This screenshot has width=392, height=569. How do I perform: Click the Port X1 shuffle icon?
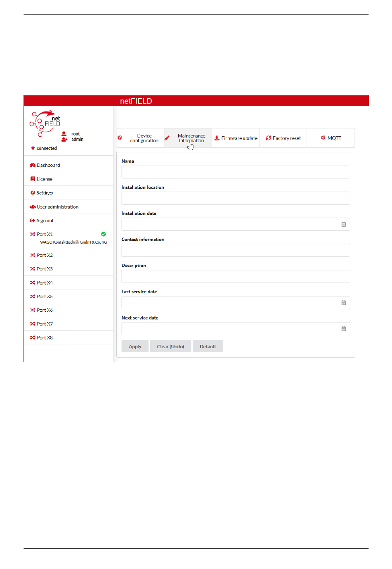[33, 234]
